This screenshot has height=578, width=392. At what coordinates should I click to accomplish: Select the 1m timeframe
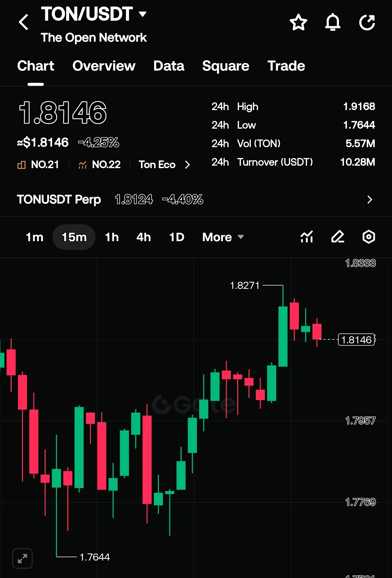[35, 237]
